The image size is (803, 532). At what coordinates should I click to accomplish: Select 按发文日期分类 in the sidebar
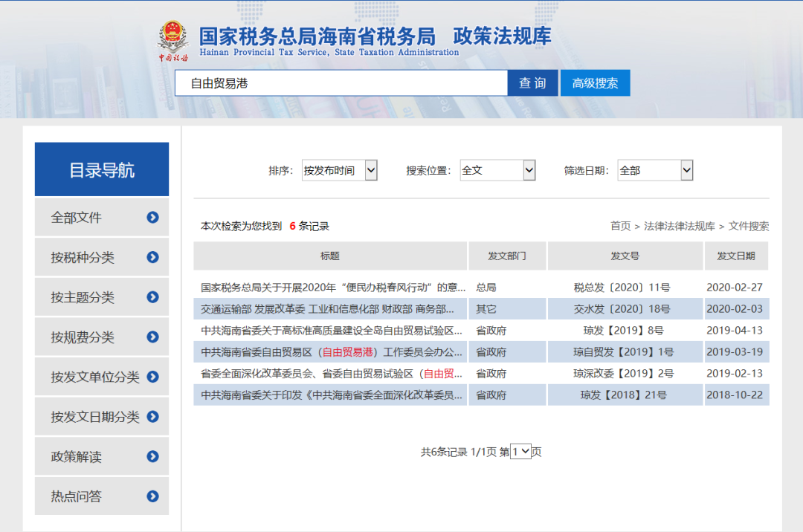[102, 417]
